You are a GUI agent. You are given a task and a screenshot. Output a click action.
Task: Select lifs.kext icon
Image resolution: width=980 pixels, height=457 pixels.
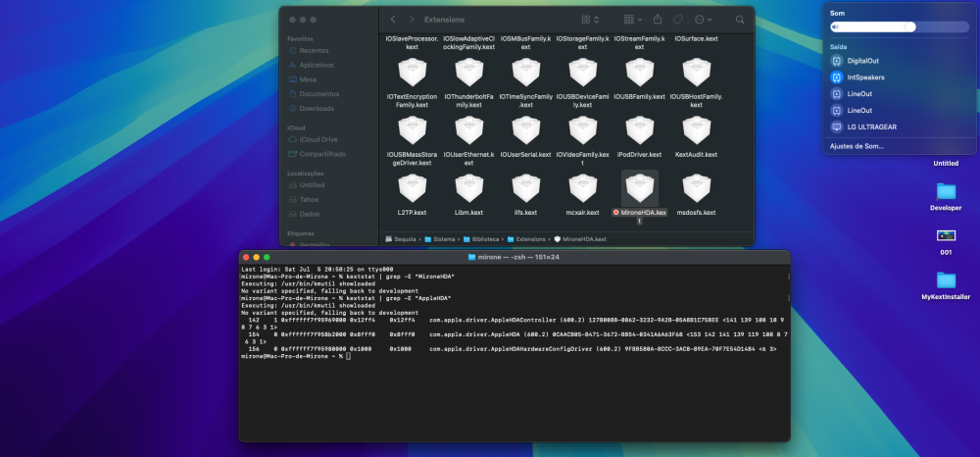tap(525, 188)
